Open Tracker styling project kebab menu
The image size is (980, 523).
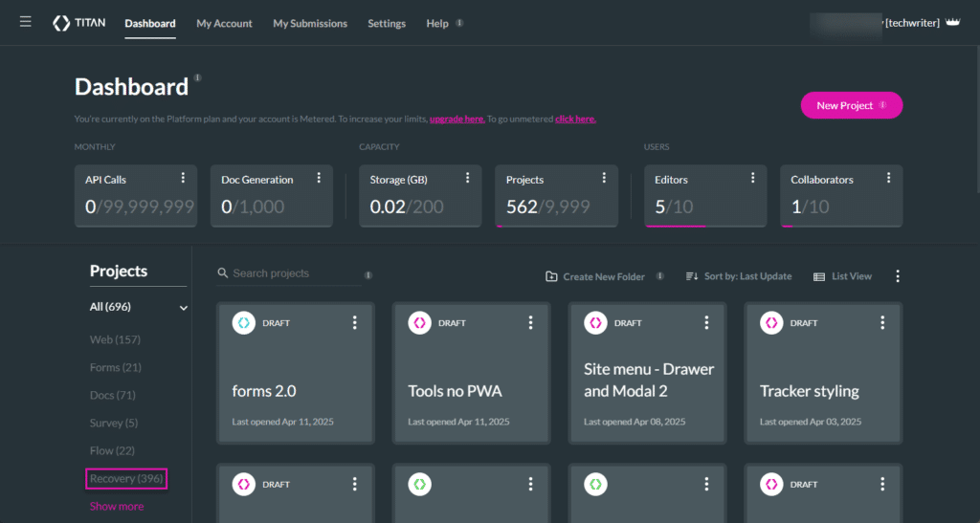pos(883,323)
